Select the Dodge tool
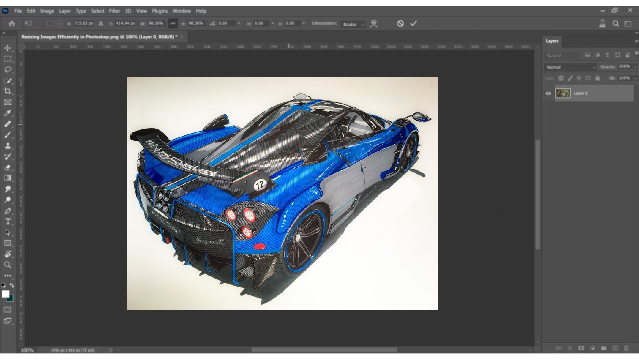 tap(8, 200)
